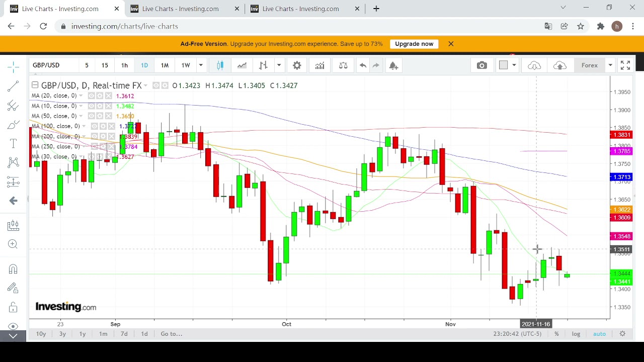Undo the last chart action
Viewport: 644px width, 362px height.
point(363,65)
